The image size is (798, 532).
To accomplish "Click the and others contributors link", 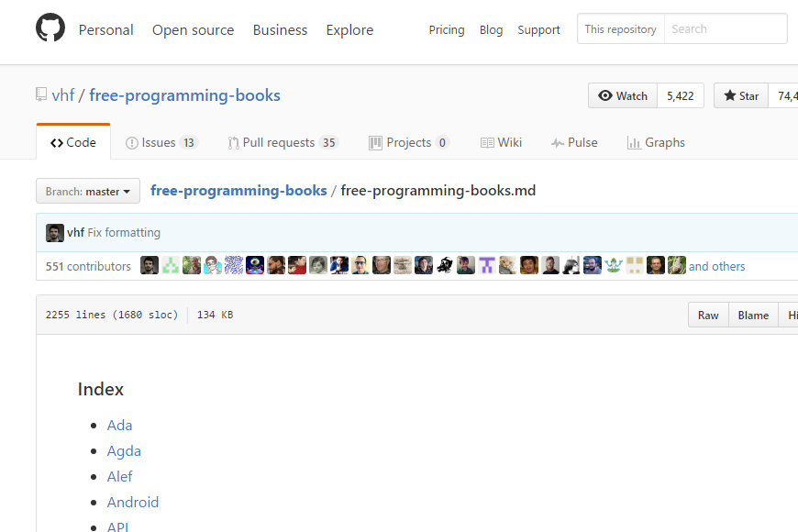I will tap(716, 266).
